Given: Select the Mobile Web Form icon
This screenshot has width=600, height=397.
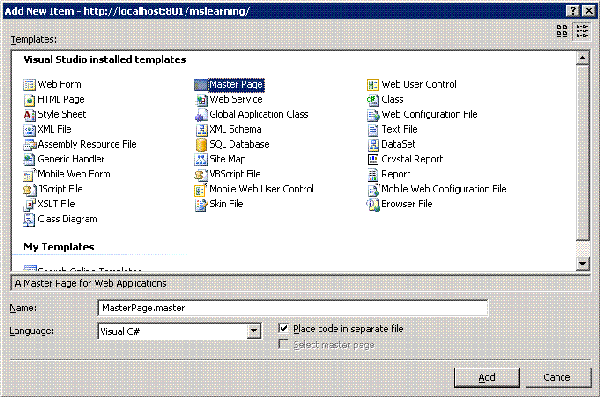Looking at the screenshot, I should tap(29, 175).
